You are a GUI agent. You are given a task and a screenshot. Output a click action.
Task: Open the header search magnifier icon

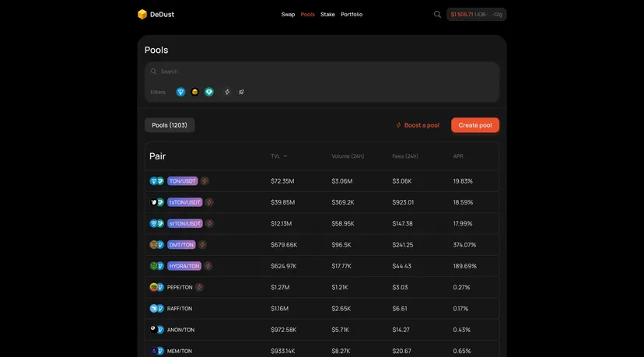tap(437, 14)
